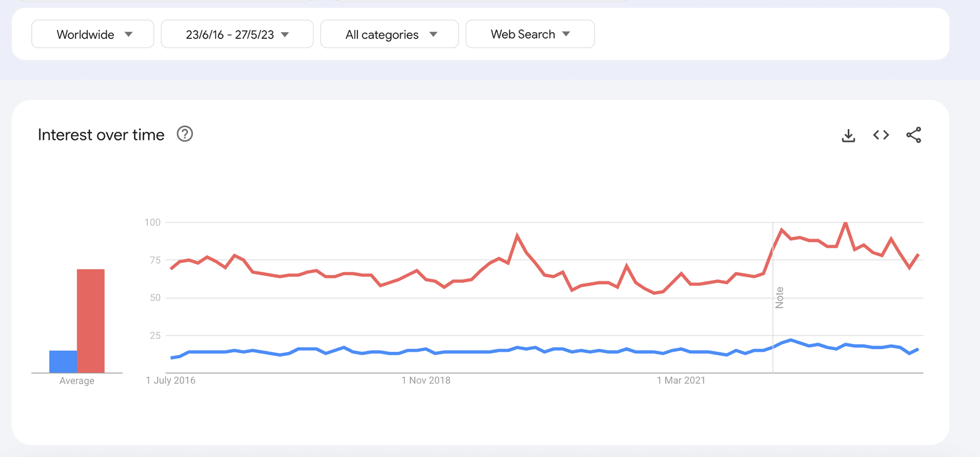The width and height of the screenshot is (980, 457).
Task: Click the red trend line peak at 100
Action: 846,223
